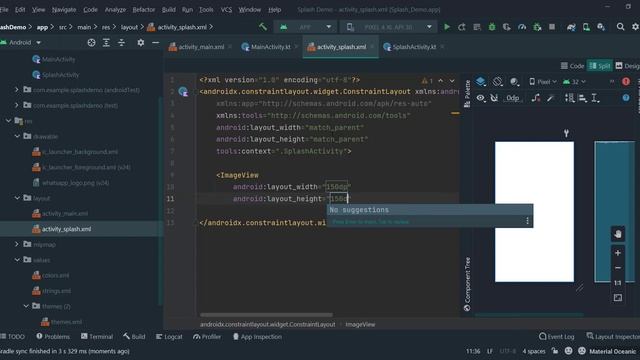Select the pan hand tool in preview
This screenshot has height=360, width=640.
pyautogui.click(x=618, y=234)
